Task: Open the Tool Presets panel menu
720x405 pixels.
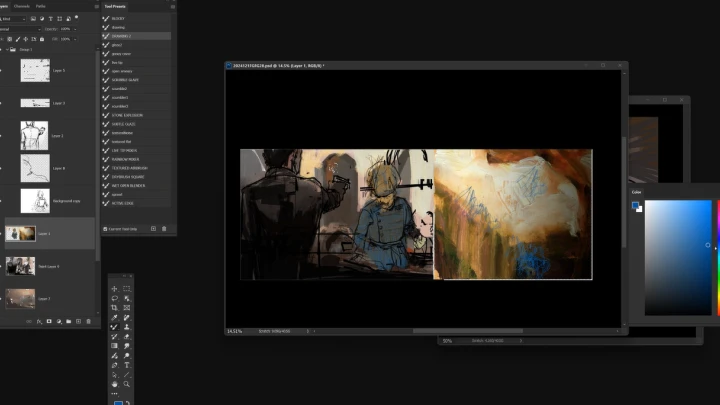Action: pos(173,6)
